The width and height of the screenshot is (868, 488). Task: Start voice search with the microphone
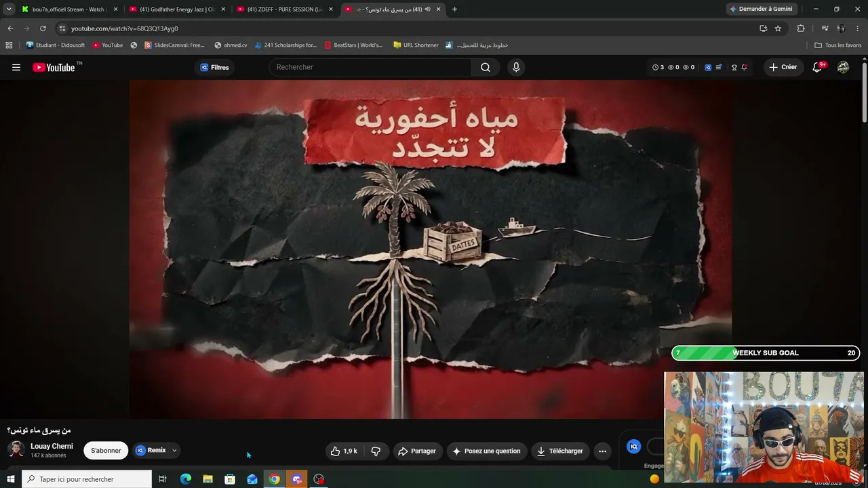pyautogui.click(x=516, y=67)
